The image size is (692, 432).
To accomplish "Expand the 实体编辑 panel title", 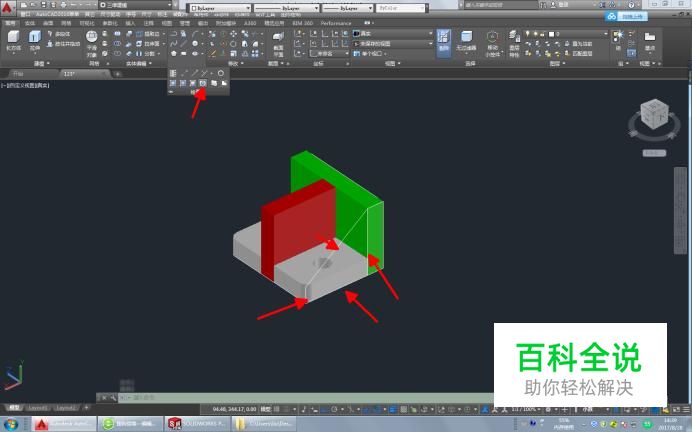I will (x=139, y=64).
